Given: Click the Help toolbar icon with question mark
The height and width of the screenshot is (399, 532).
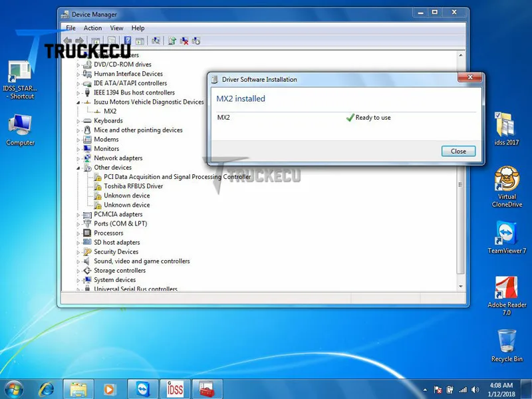Looking at the screenshot, I should (127, 41).
